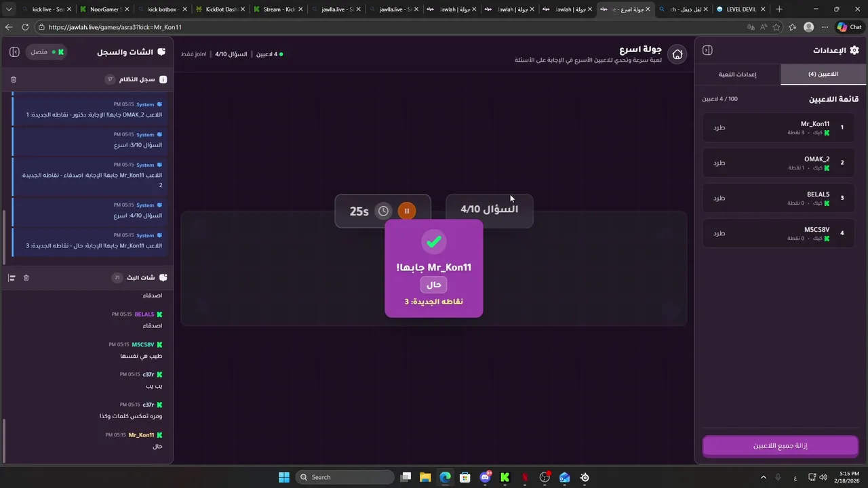Add this page to favorites with star icon
Viewport: 868px width, 488px height.
pos(776,27)
